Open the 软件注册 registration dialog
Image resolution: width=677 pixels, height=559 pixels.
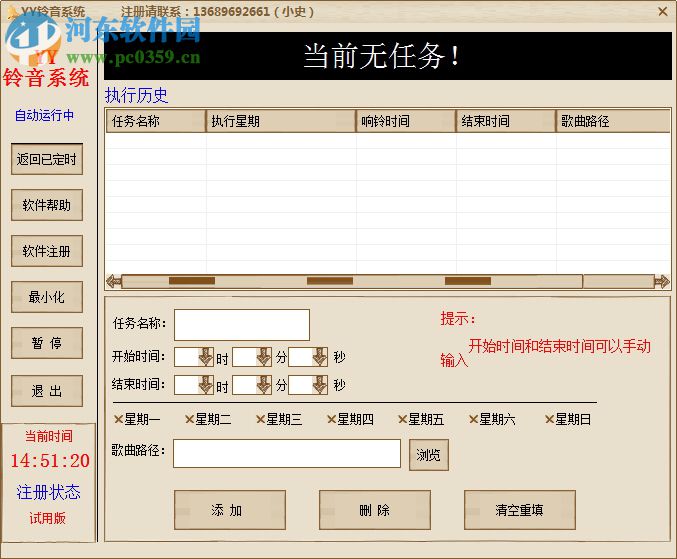47,251
